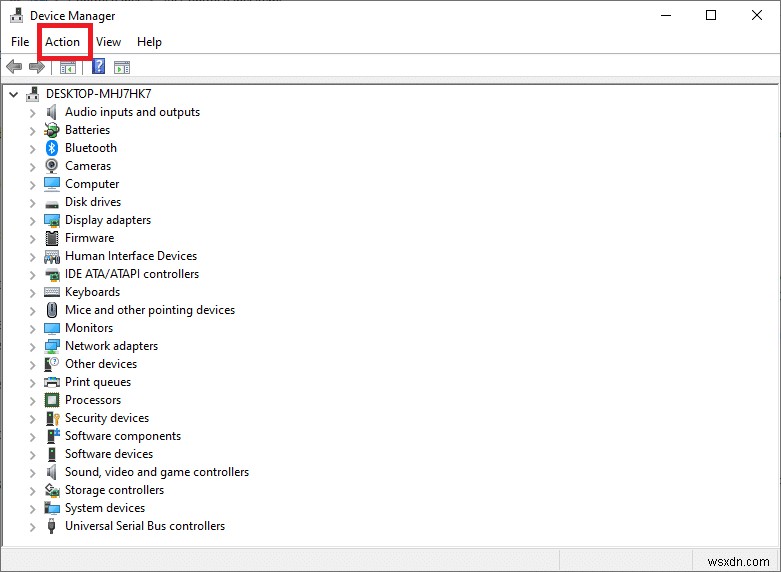Click the Show/Hide Action Pane toolbar icon
The width and height of the screenshot is (781, 572).
click(x=122, y=67)
